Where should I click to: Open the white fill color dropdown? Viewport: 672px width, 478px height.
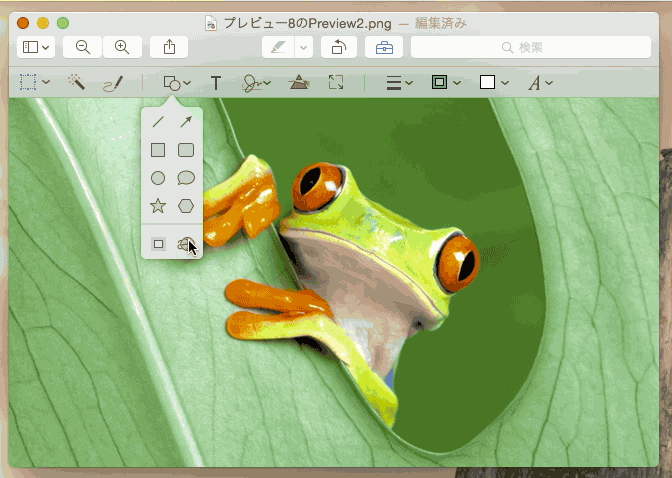pyautogui.click(x=494, y=82)
